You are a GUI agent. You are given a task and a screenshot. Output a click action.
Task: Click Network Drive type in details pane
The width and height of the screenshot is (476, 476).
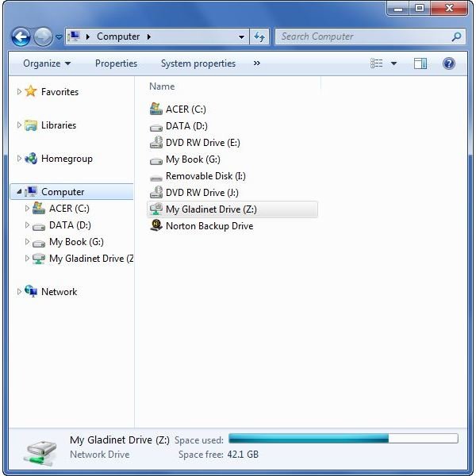100,455
